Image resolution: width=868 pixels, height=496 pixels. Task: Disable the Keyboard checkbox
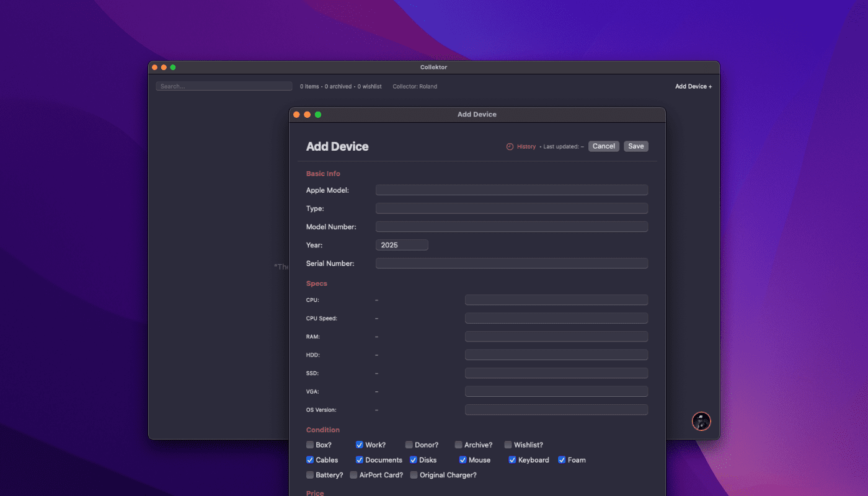point(513,460)
